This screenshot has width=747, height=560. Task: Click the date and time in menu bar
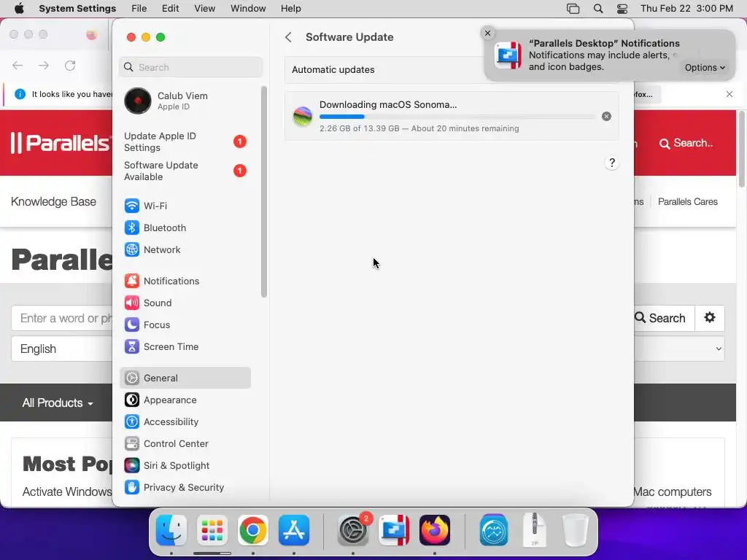tap(686, 9)
